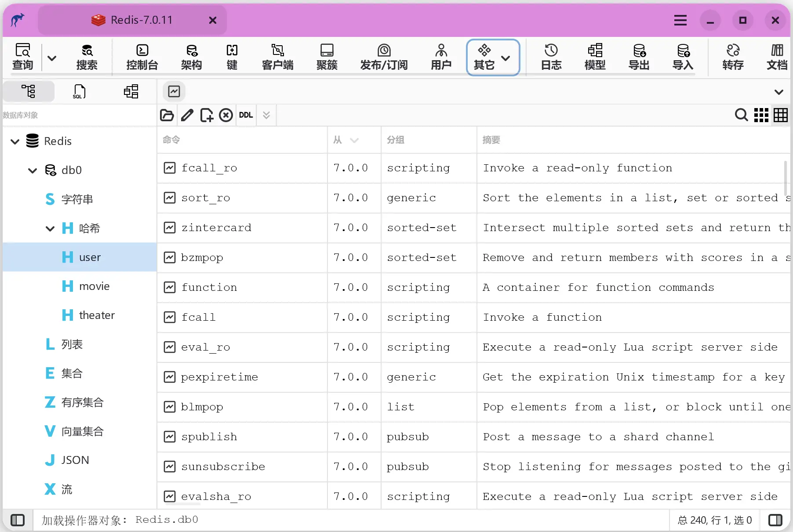This screenshot has width=793, height=532.
Task: Click the 导出 export tool
Action: 639,57
